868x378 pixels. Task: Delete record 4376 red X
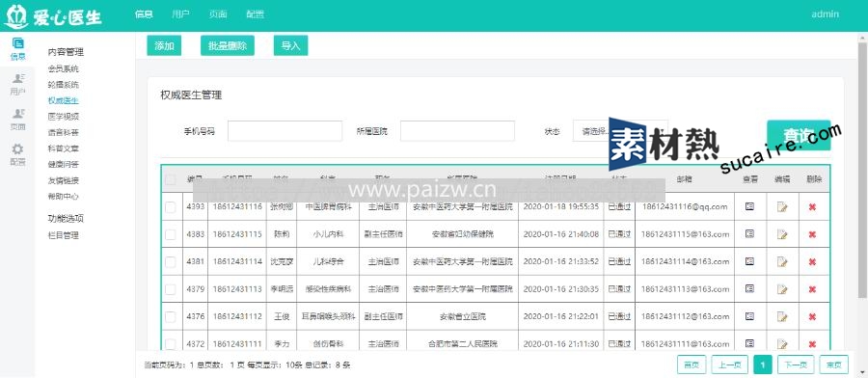coord(812,317)
